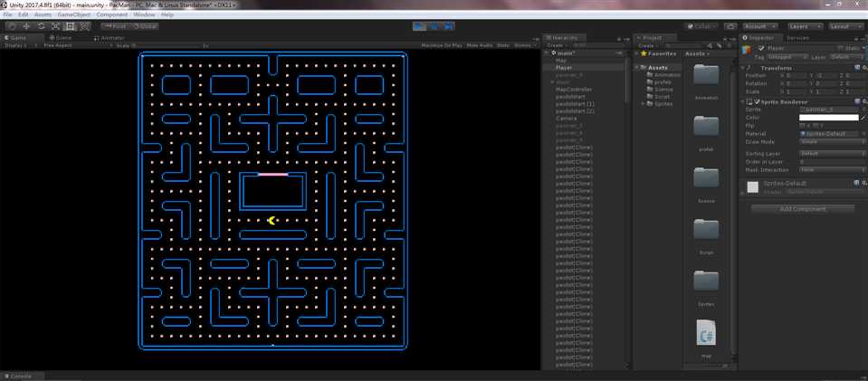Select the Rotate tool in the toolbar
This screenshot has height=381, width=868.
pyautogui.click(x=41, y=26)
